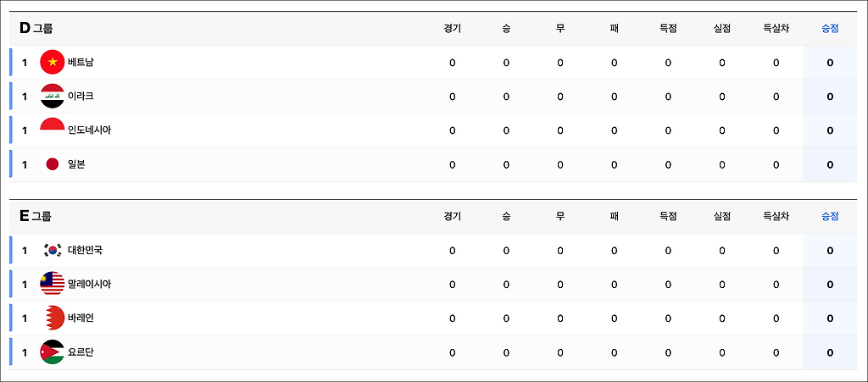
Task: Click the D그룹 group heading
Action: pyautogui.click(x=36, y=28)
